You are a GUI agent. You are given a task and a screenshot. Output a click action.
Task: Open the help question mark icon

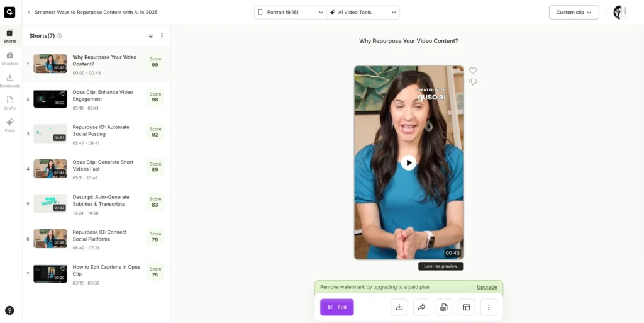[x=9, y=310]
